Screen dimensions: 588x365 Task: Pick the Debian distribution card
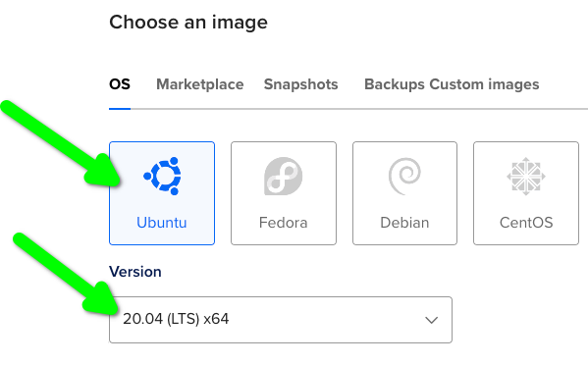tap(404, 193)
